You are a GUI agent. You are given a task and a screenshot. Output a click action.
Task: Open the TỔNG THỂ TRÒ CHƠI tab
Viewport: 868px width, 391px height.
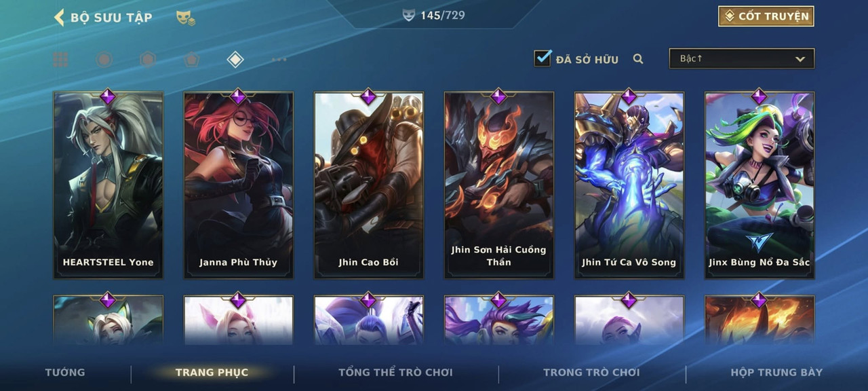(395, 372)
